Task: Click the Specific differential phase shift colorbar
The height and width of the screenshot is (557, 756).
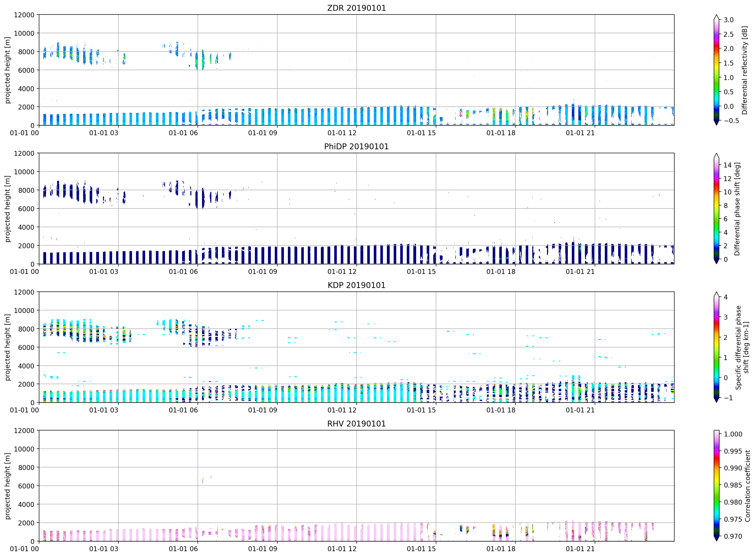Action: pyautogui.click(x=716, y=347)
